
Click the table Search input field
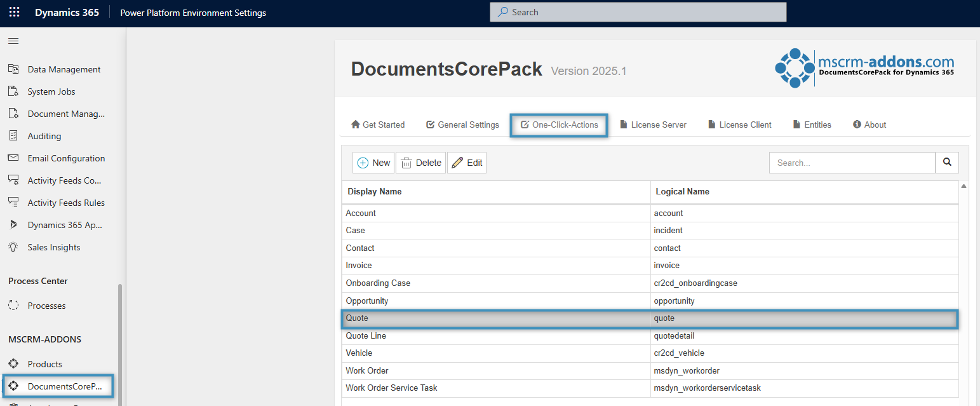(x=852, y=163)
